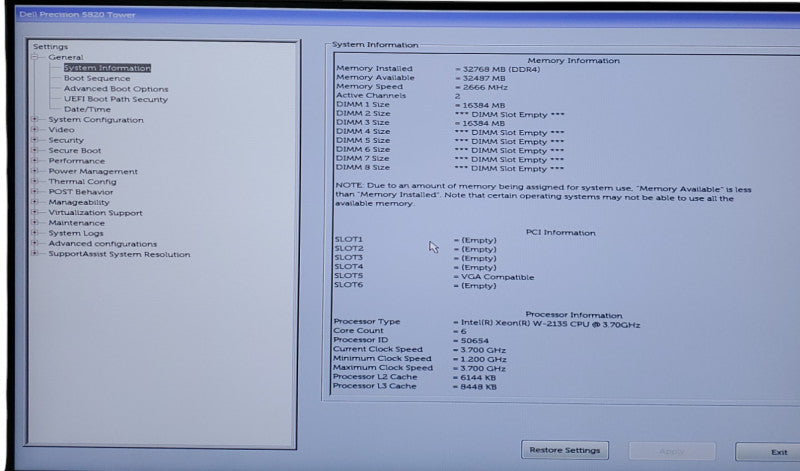Expand the Power Management node

[35, 171]
